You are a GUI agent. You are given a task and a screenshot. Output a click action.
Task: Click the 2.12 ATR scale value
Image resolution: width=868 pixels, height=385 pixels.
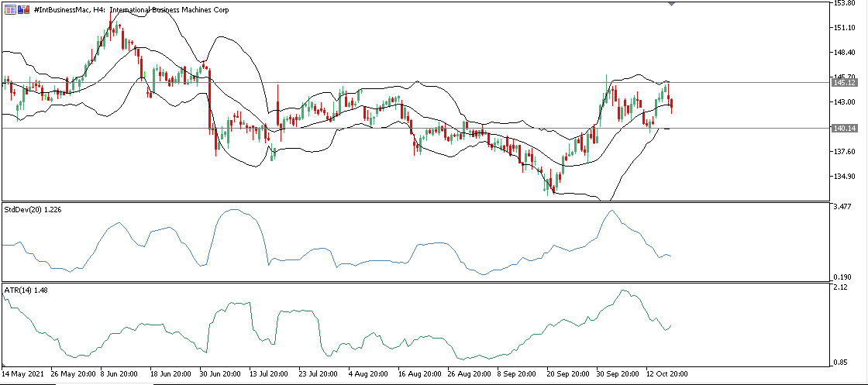tap(842, 287)
